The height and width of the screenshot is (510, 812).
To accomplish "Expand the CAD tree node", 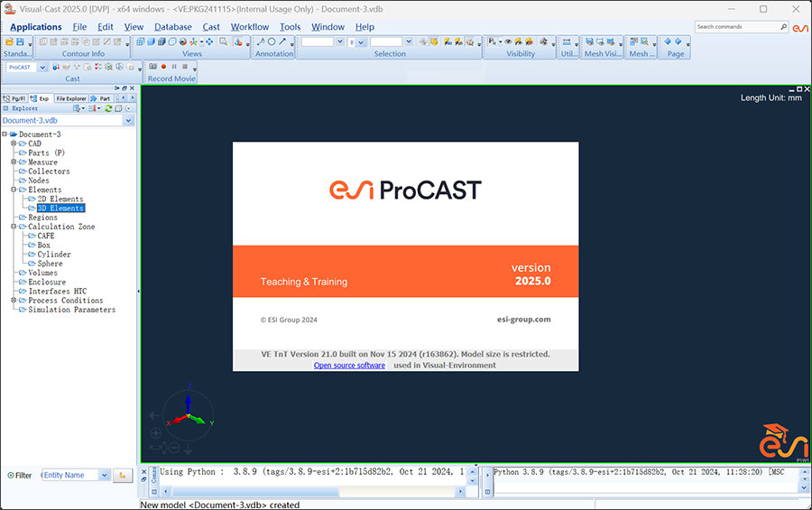I will click(14, 143).
